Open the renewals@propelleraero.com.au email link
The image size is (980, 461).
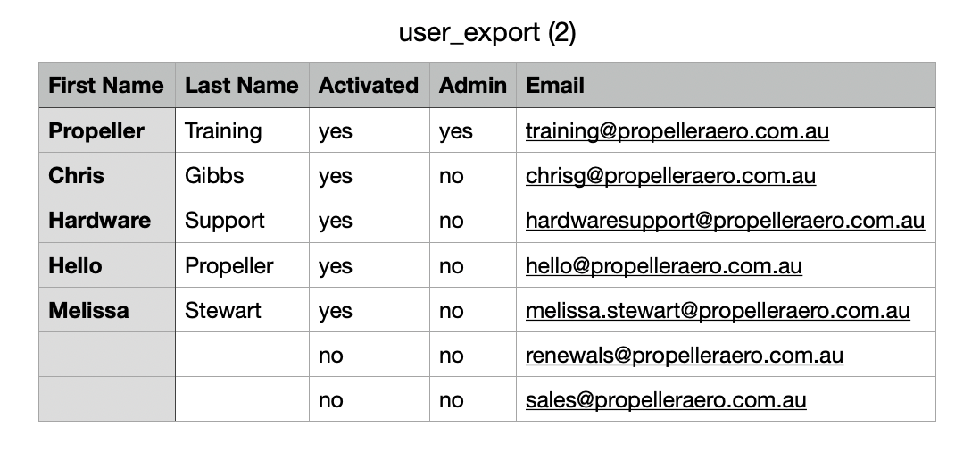click(x=685, y=356)
